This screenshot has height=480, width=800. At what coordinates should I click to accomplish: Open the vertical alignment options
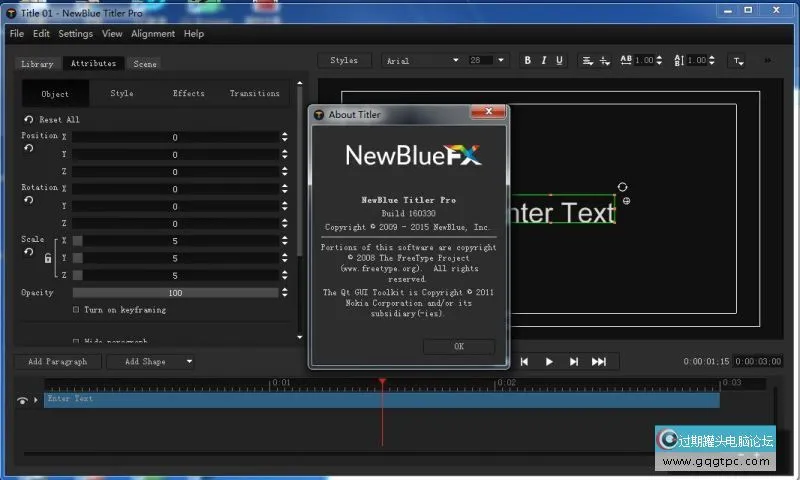point(605,61)
